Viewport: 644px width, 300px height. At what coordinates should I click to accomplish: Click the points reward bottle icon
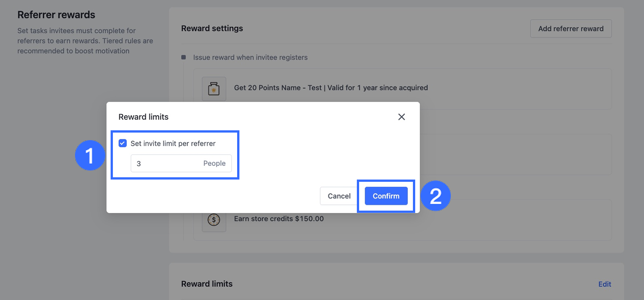pos(214,89)
